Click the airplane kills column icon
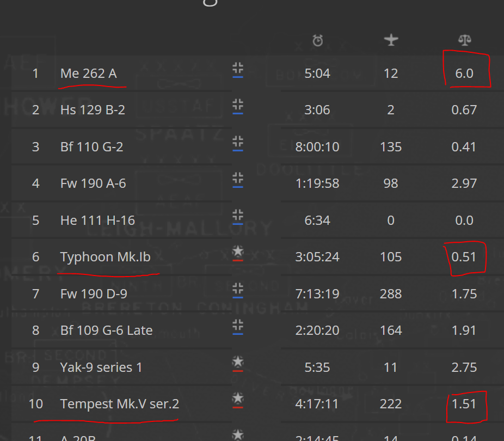The image size is (504, 441). pos(391,40)
